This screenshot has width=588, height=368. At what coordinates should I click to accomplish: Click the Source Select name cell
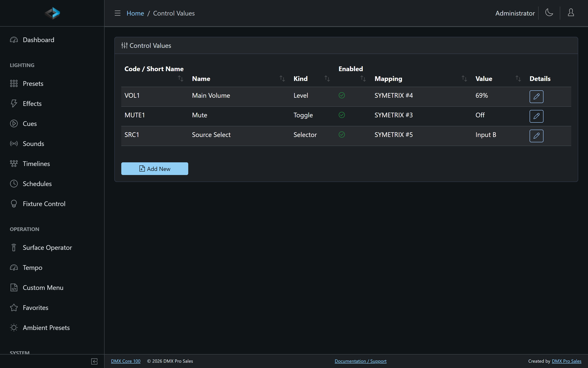point(211,135)
